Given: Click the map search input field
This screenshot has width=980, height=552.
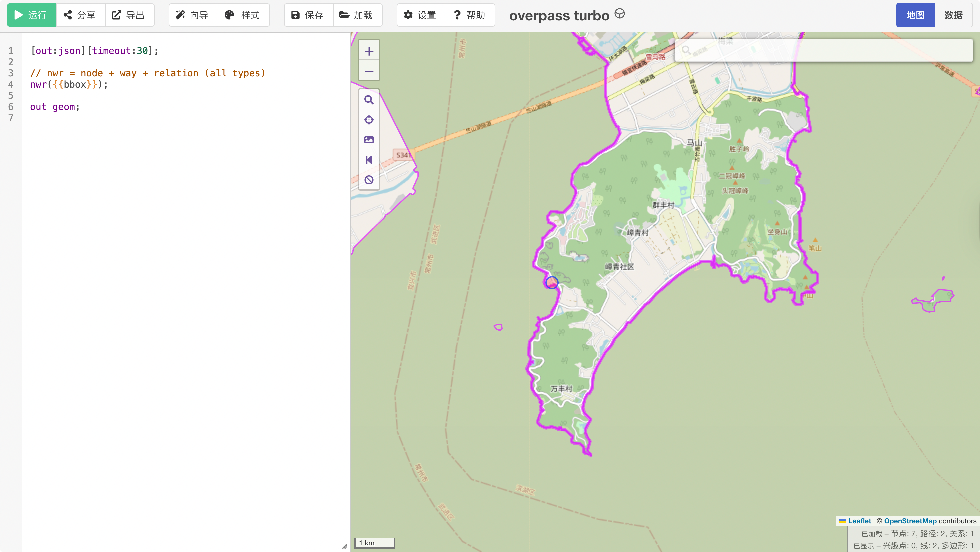Looking at the screenshot, I should pos(824,50).
